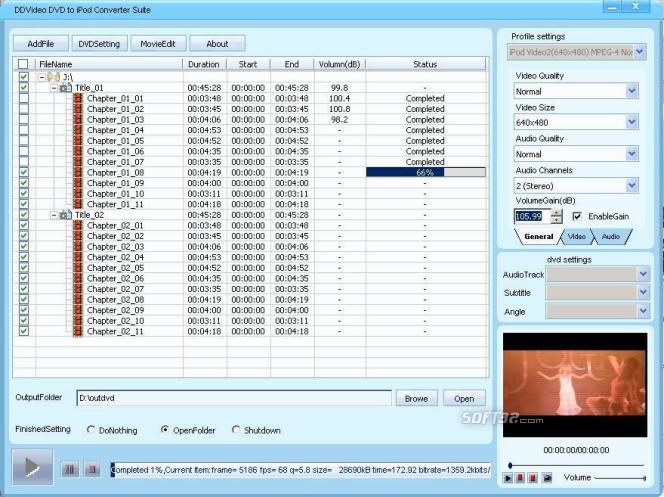Uncheck the Title_02 checkbox
This screenshot has width=664, height=497.
(24, 215)
